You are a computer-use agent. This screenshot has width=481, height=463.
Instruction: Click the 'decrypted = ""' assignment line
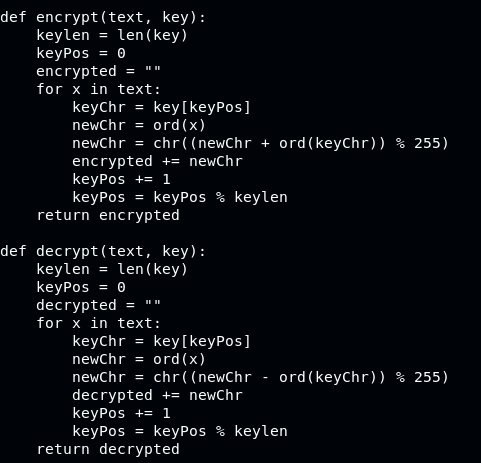tap(99, 305)
